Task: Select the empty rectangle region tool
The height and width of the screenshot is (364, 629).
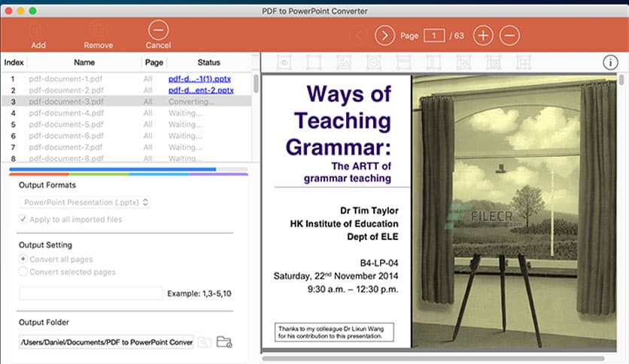Action: click(x=314, y=62)
